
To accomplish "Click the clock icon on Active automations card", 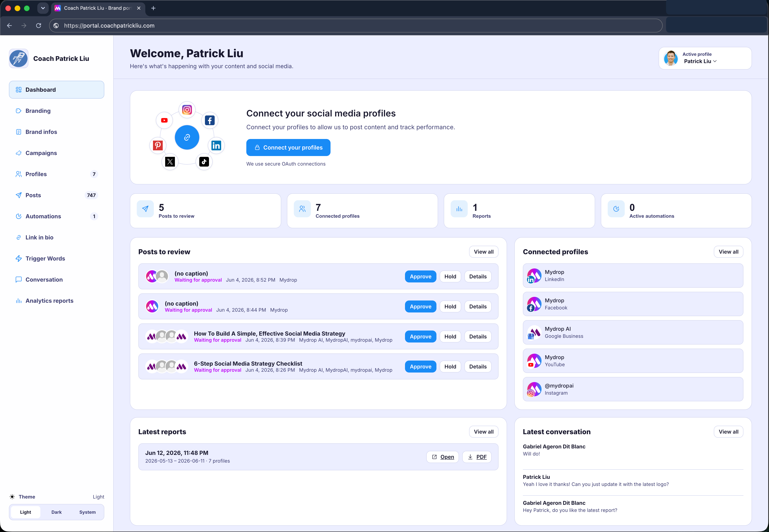I will (616, 209).
